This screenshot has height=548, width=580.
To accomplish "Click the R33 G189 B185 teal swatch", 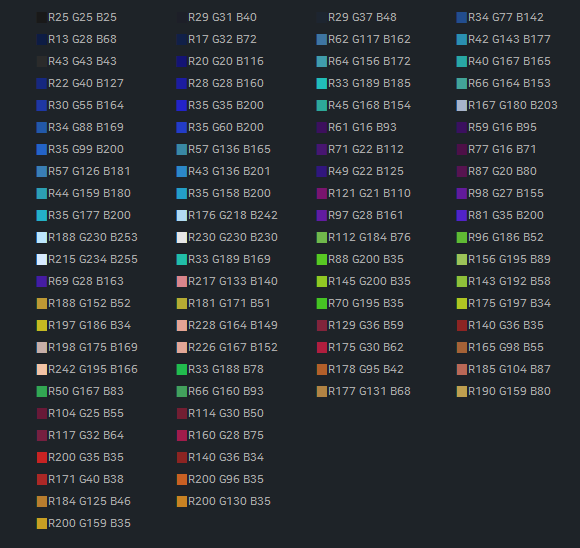I will (322, 84).
